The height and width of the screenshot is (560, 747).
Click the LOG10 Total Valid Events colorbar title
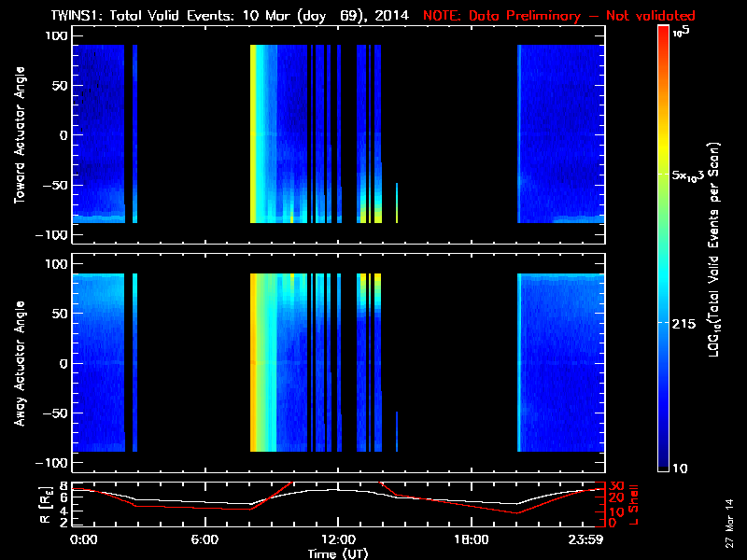pyautogui.click(x=715, y=249)
